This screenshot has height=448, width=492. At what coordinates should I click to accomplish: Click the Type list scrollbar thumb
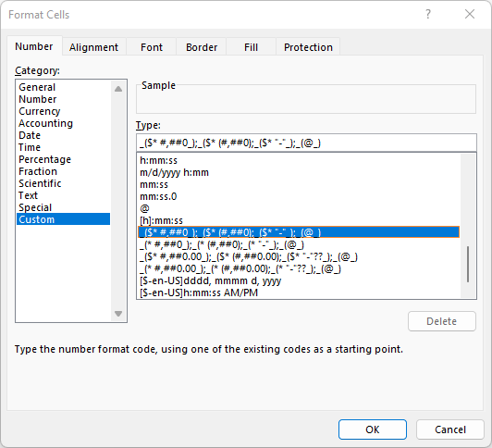(x=468, y=265)
